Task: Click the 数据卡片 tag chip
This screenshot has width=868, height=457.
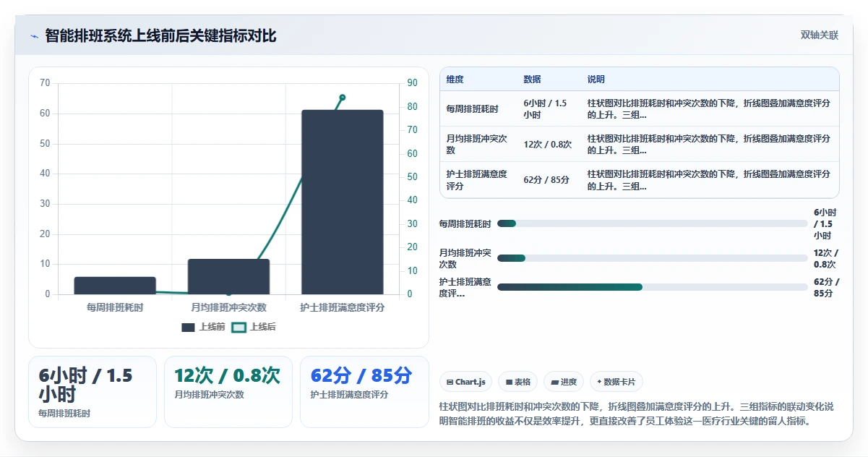Action: tap(616, 382)
